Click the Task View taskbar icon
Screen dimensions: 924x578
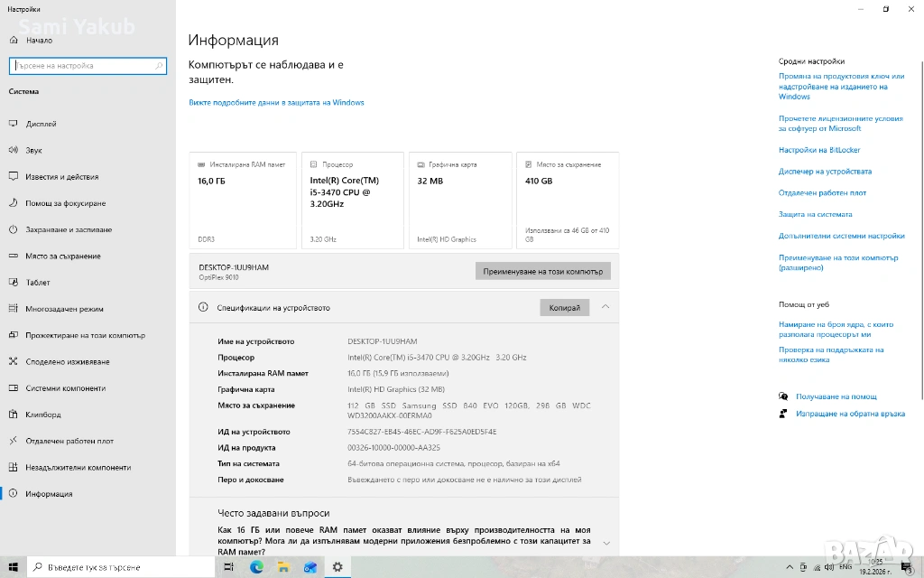click(x=229, y=567)
